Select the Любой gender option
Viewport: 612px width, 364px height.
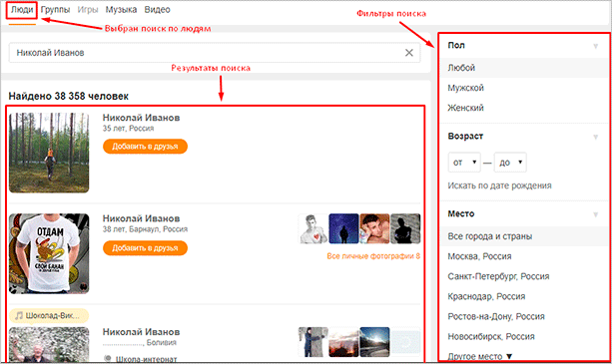pyautogui.click(x=524, y=68)
